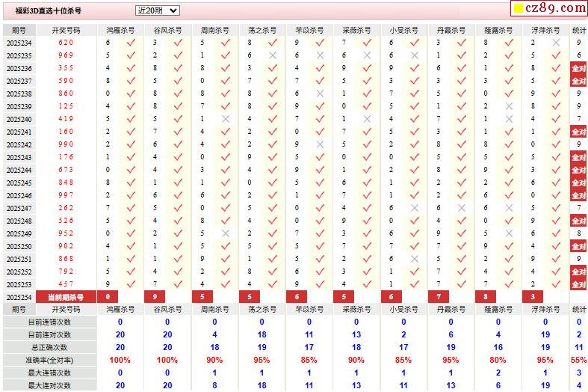Click the 福彩3D直选十位杀号 page title
588x392 pixels.
(48, 11)
